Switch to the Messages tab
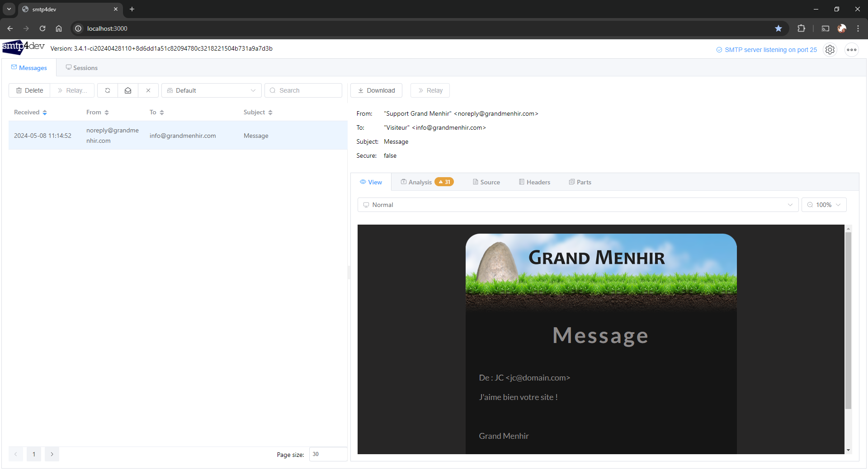This screenshot has height=470, width=868. pos(29,68)
